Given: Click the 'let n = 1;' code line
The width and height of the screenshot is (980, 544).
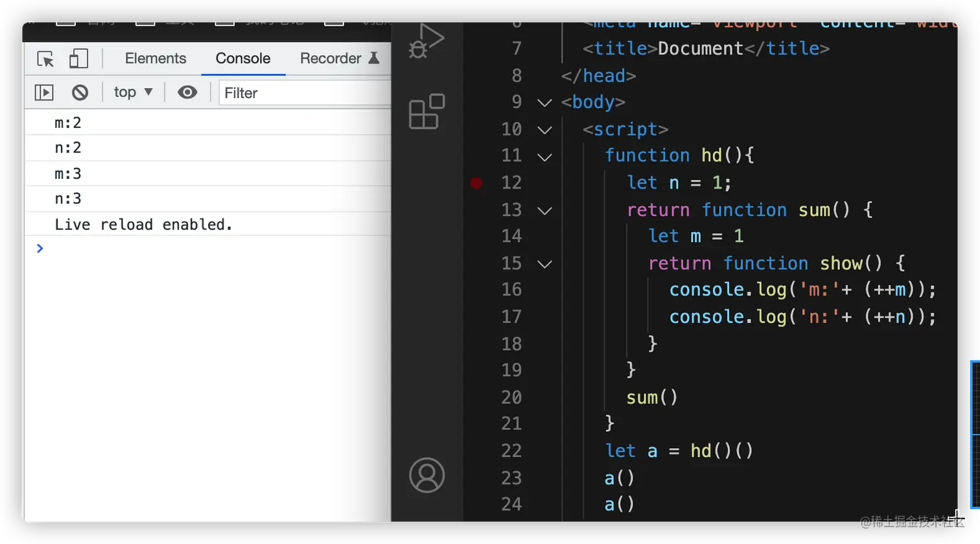Looking at the screenshot, I should click(679, 183).
